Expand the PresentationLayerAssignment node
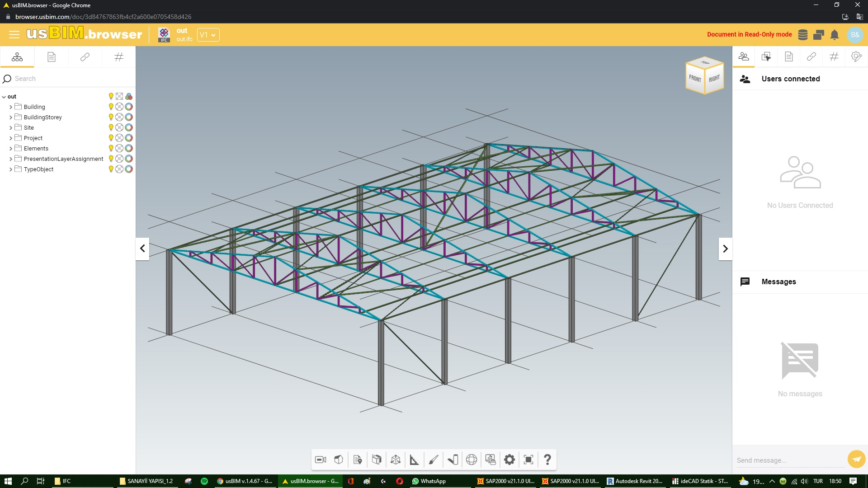Viewport: 868px width, 488px height. 11,159
